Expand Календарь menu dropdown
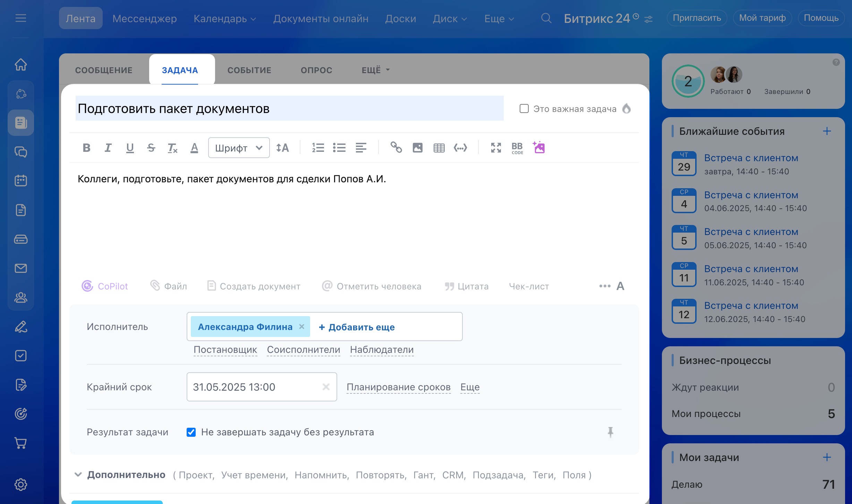Screen dimensions: 852x504 [224, 18]
